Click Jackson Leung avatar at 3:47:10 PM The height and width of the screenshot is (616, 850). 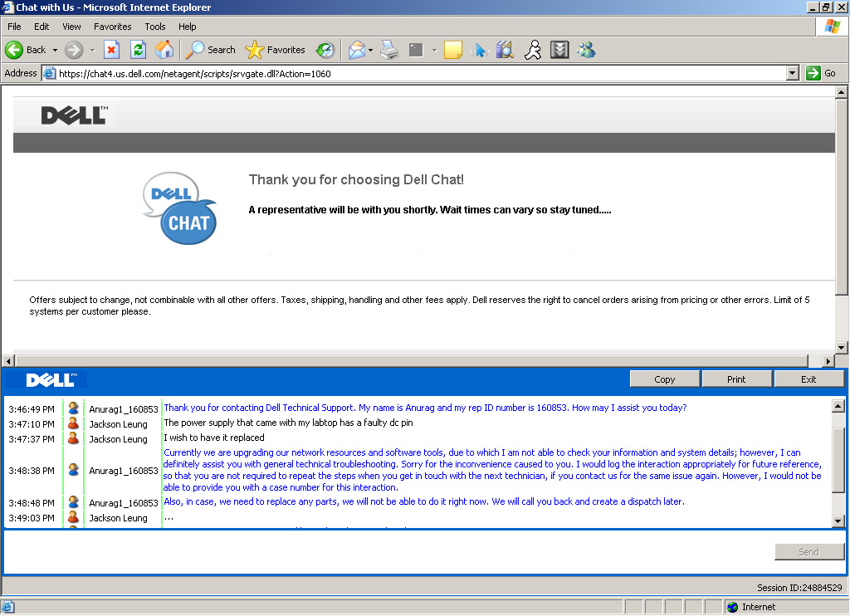point(73,423)
